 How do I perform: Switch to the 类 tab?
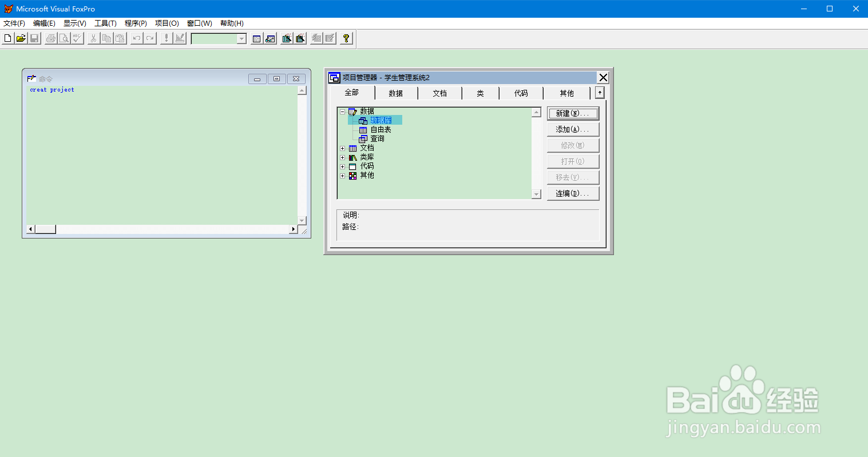(481, 93)
